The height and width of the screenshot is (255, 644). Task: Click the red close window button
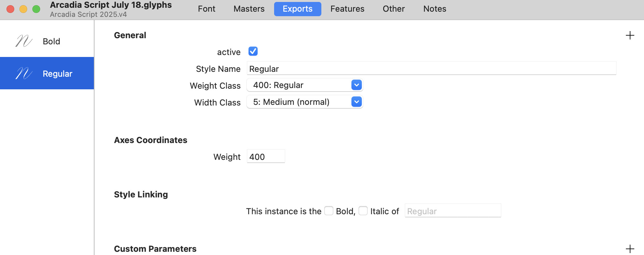tap(10, 9)
